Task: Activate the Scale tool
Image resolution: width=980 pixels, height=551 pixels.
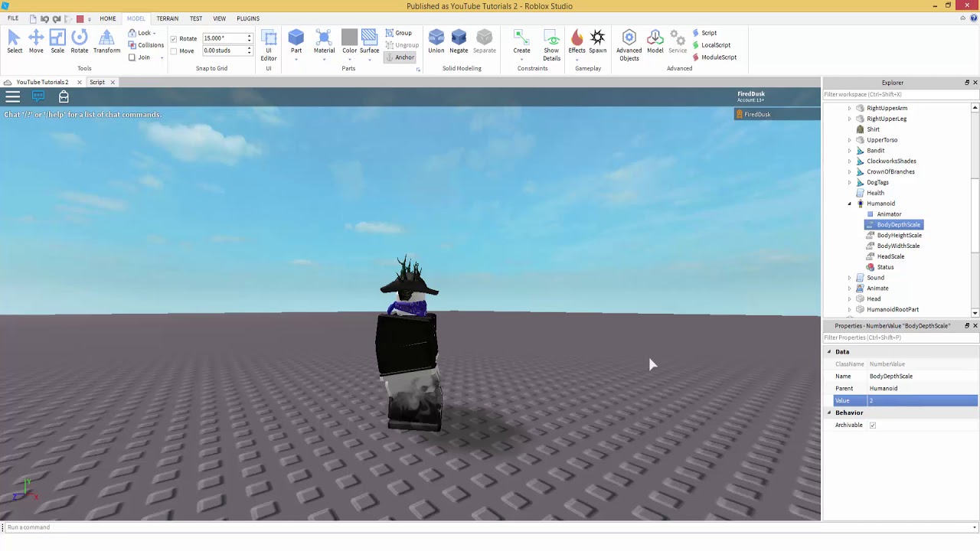Action: pyautogui.click(x=57, y=42)
